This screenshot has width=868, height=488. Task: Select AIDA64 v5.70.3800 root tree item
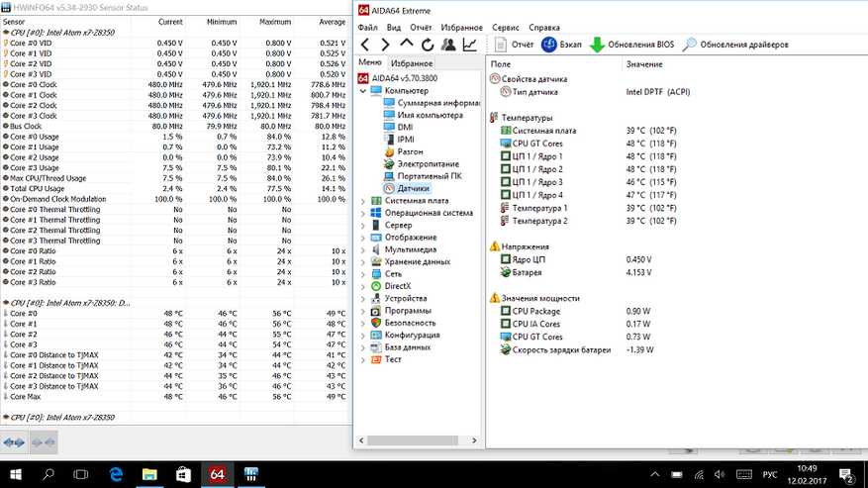pyautogui.click(x=398, y=78)
